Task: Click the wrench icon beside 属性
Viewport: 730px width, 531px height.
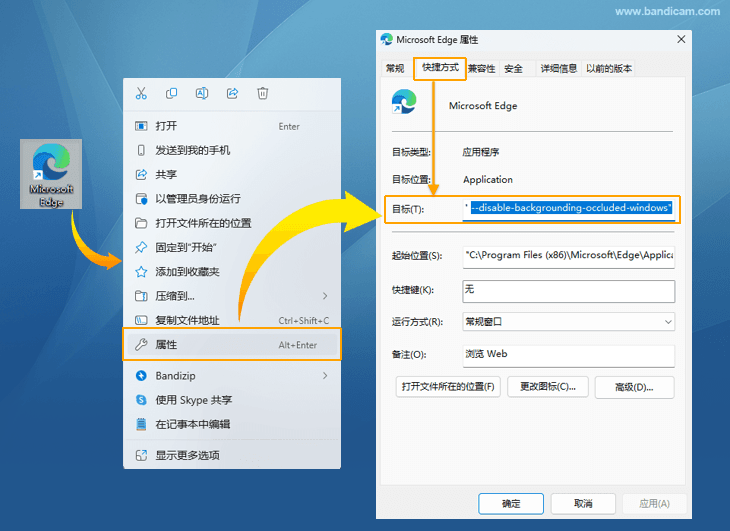Action: coord(141,344)
